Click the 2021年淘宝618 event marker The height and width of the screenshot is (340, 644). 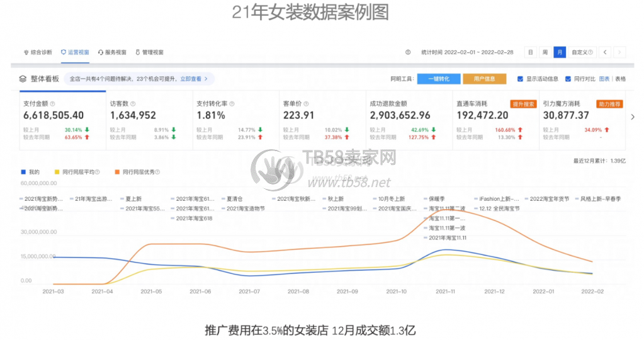(x=191, y=218)
